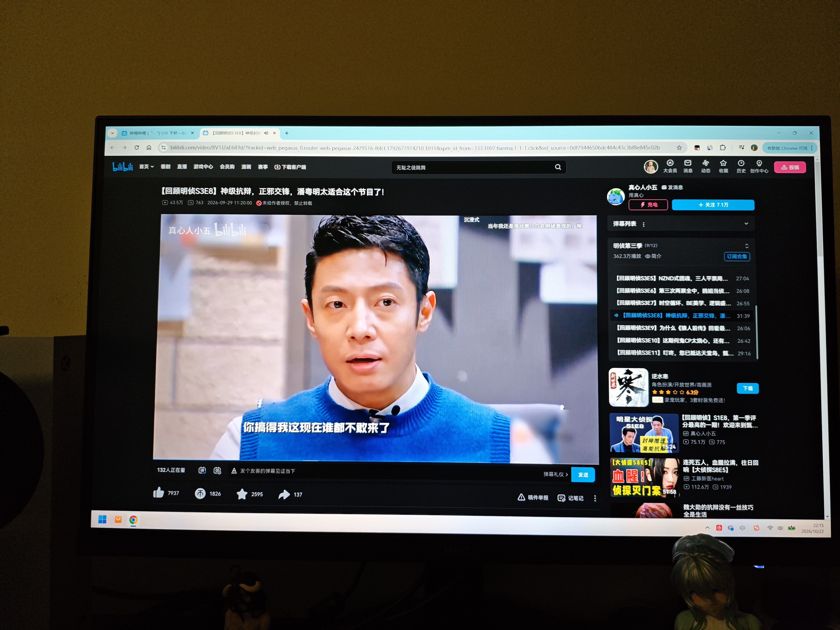Viewport: 840px width, 630px height.
Task: Like the video using the thumbs-up icon
Action: coord(158,493)
